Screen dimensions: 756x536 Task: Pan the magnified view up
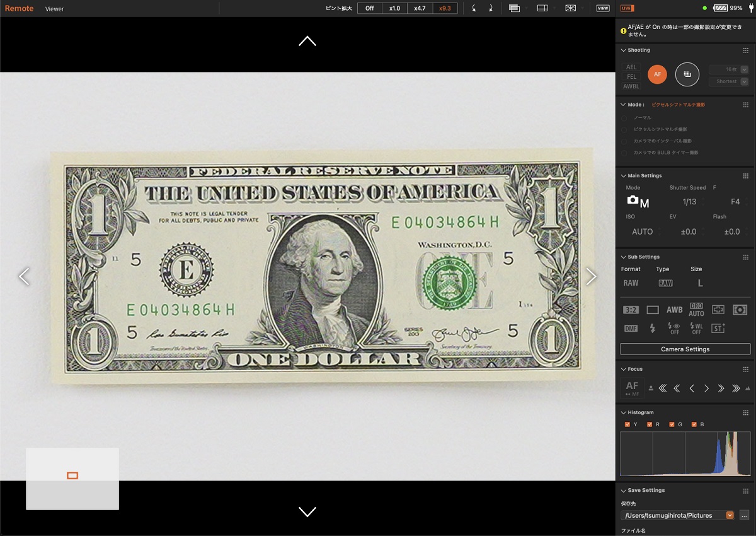coord(307,41)
